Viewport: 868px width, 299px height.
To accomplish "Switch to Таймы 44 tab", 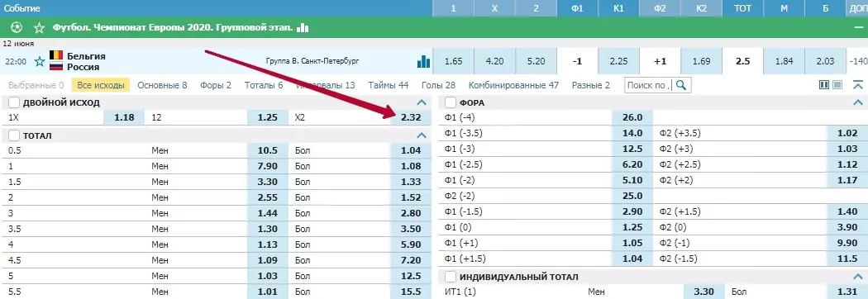I will coord(388,85).
